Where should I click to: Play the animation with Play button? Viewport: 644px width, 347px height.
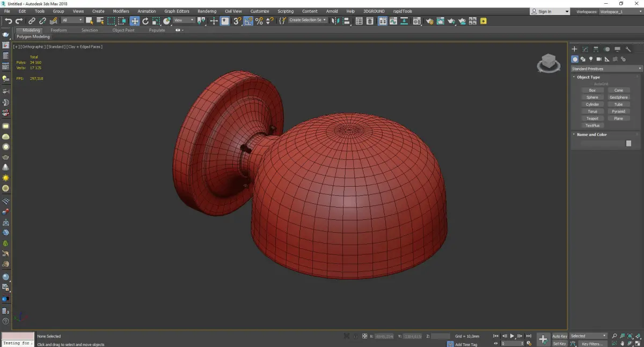[512, 336]
